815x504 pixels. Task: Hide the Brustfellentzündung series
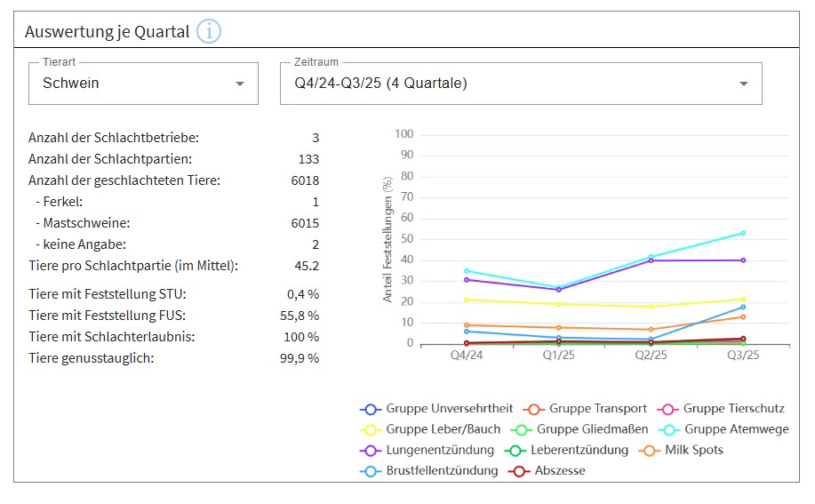(371, 470)
